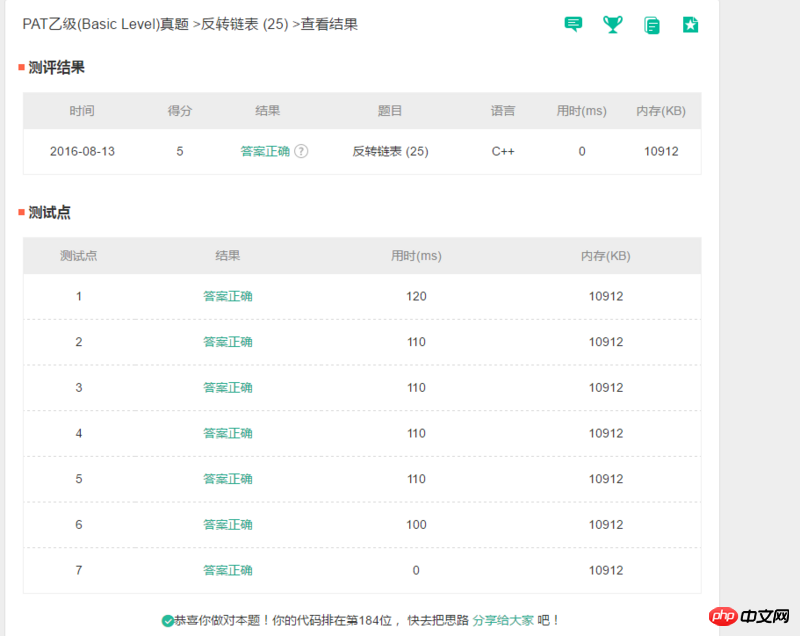Click the 查看结果 breadcrumb
The image size is (800, 636).
[329, 24]
